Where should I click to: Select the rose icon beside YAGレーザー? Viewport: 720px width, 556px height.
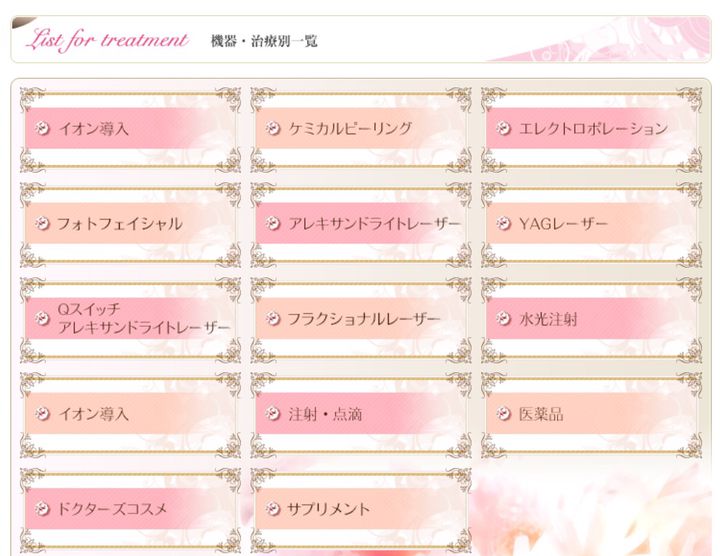[x=503, y=224]
